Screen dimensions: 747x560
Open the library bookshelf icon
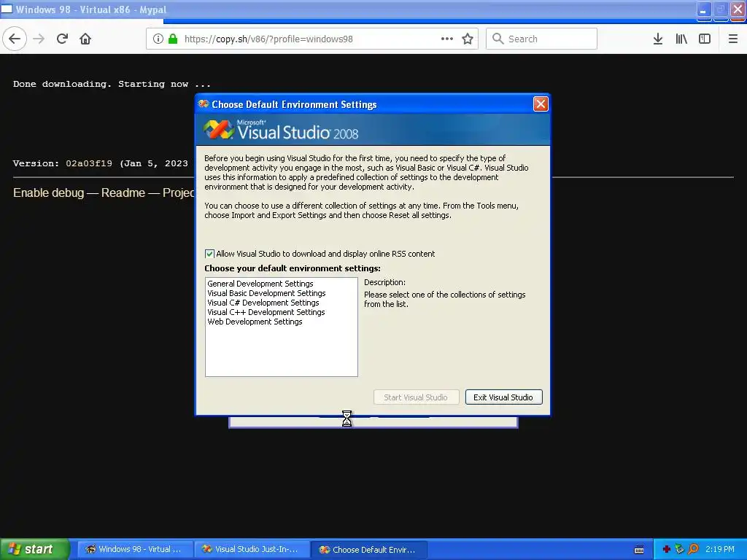[681, 39]
